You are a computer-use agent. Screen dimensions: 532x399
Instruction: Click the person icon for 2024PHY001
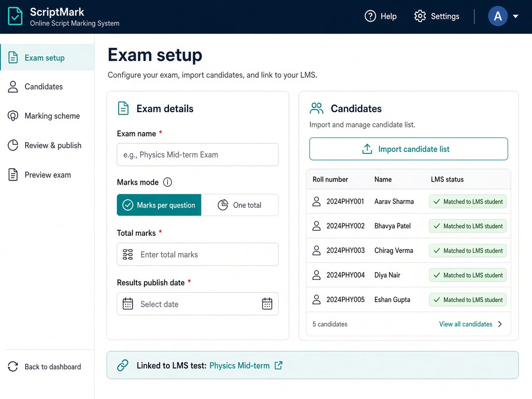tap(316, 201)
